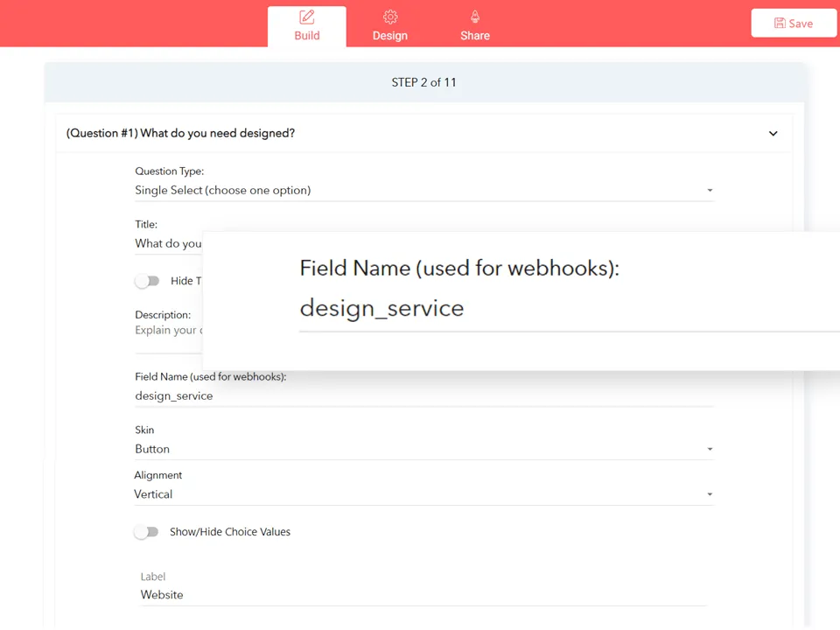This screenshot has width=840, height=630.
Task: Open the Question Type dropdown
Action: [x=423, y=190]
